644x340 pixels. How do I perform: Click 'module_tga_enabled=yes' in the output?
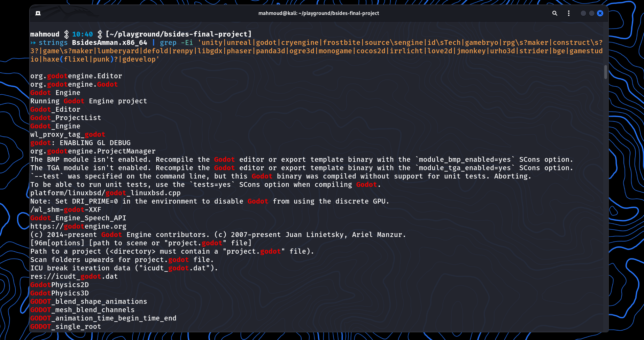click(x=465, y=168)
